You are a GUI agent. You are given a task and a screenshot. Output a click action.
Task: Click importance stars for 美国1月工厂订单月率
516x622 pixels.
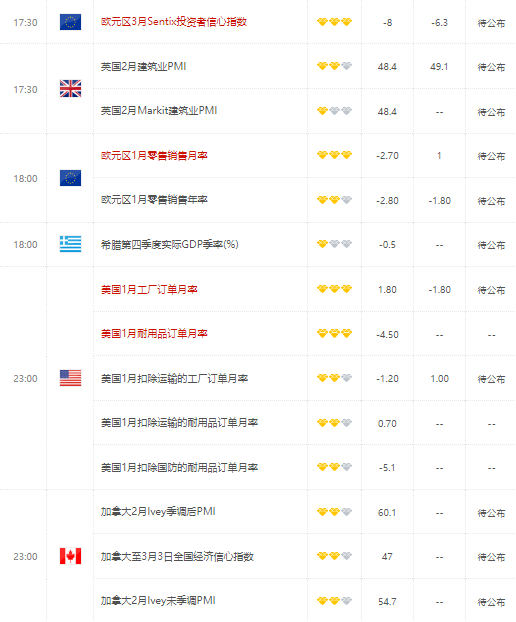[334, 289]
